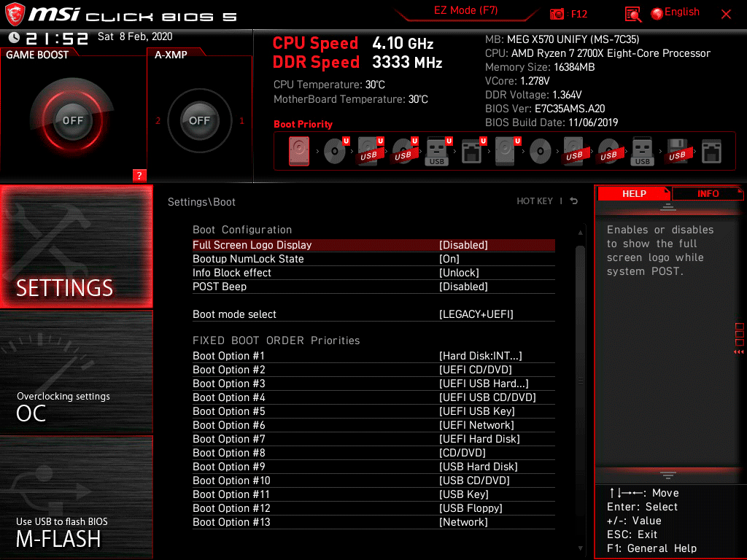Open Boot Option #12 USB Floppy value

click(471, 508)
